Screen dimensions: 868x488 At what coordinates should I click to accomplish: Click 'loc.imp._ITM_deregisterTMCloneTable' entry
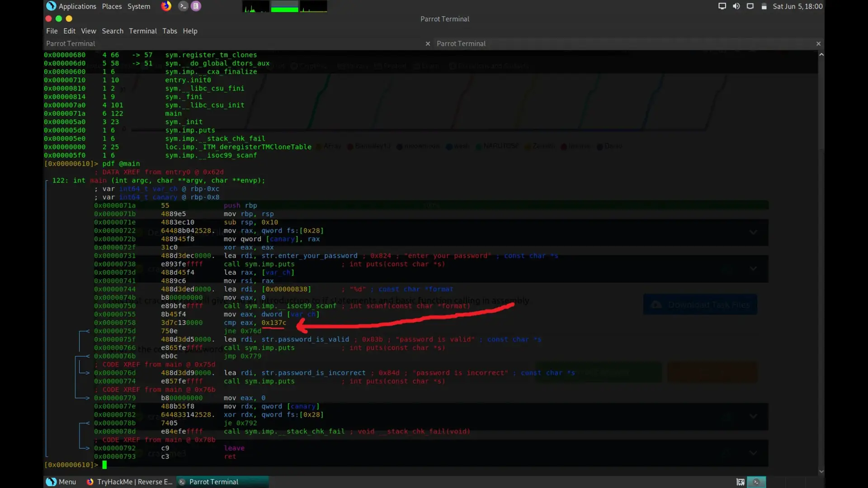point(238,147)
